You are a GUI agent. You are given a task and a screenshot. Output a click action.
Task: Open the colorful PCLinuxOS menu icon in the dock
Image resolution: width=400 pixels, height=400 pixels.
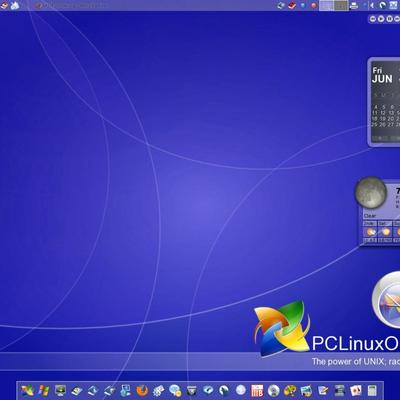27,390
